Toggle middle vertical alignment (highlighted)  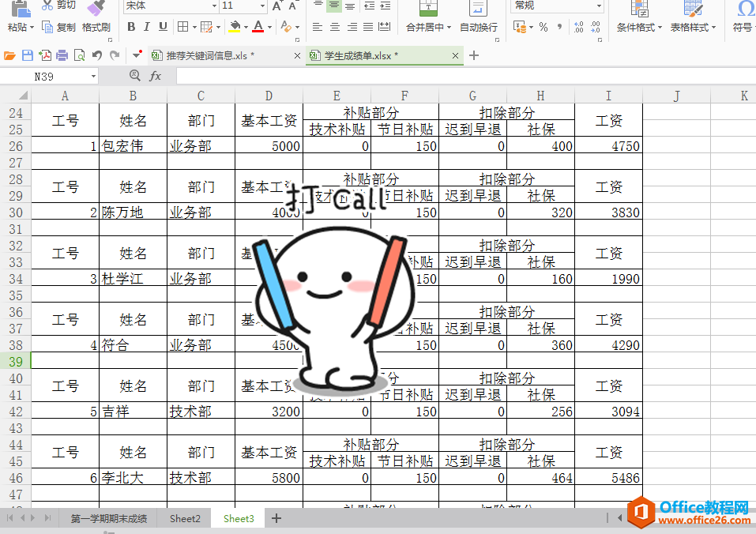[x=333, y=6]
